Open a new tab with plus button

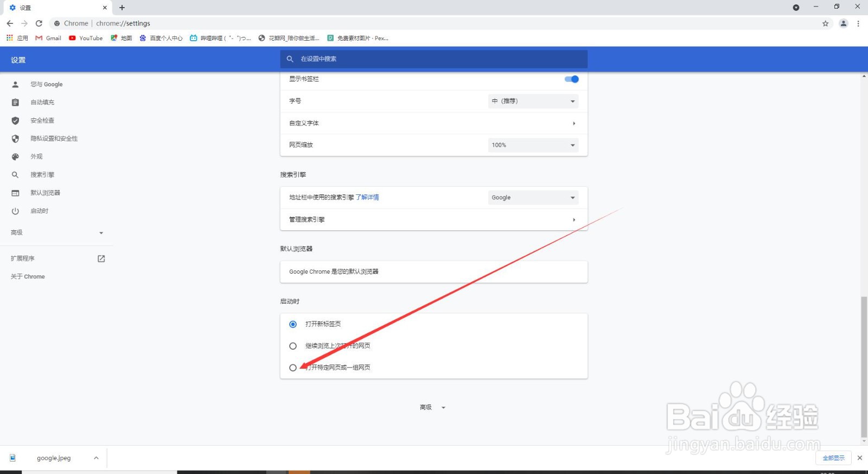122,8
